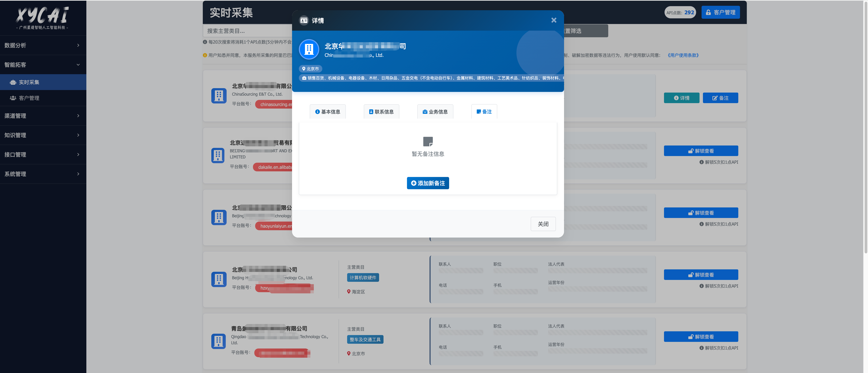Expand 系统管理 sidebar menu
Viewport: 868px width, 373px height.
pos(43,174)
